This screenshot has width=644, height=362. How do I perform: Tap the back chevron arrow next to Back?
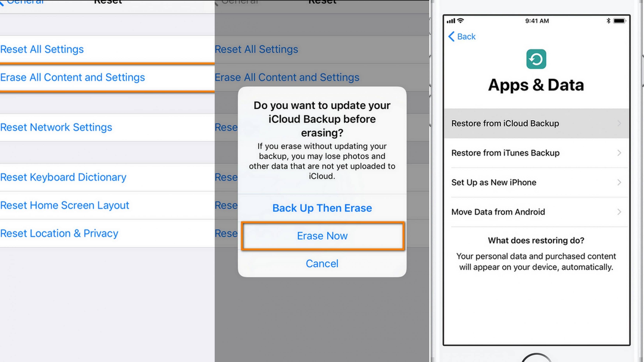[x=451, y=36]
